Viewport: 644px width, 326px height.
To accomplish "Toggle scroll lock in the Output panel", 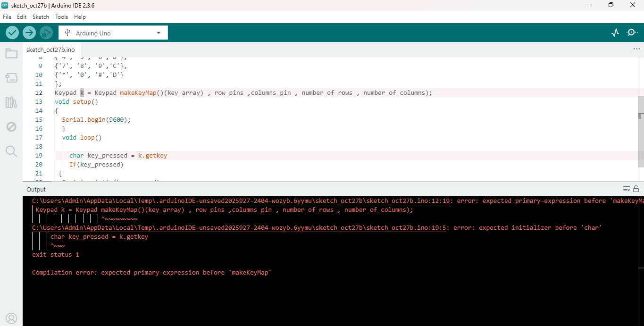I will pyautogui.click(x=636, y=188).
